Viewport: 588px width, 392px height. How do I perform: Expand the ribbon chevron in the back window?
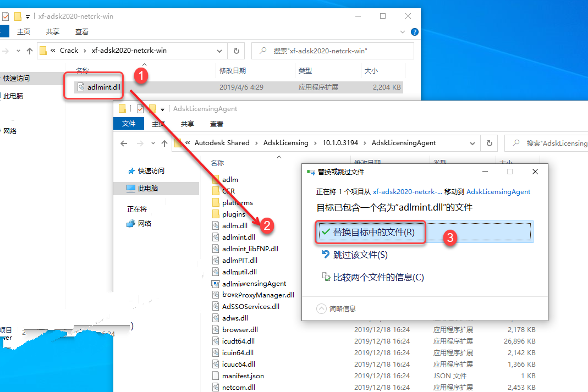coord(403,32)
